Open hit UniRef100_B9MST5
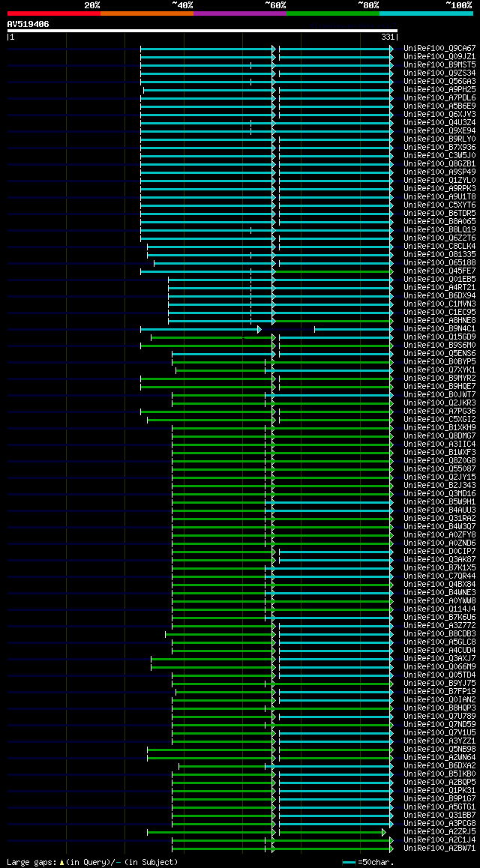This screenshot has width=480, height=868. (x=439, y=64)
